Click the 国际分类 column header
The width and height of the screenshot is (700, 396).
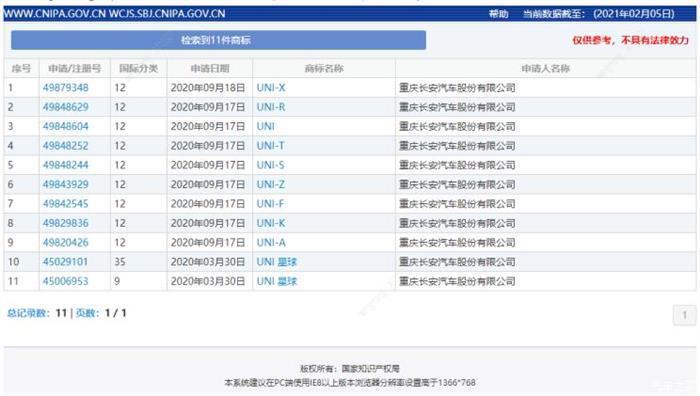click(139, 68)
